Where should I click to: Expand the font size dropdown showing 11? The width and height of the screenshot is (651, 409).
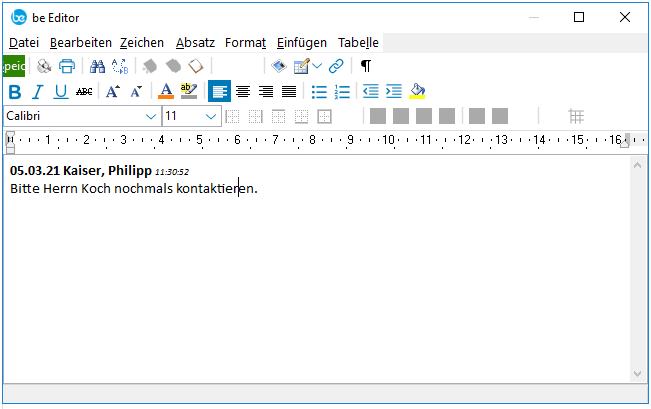[211, 116]
